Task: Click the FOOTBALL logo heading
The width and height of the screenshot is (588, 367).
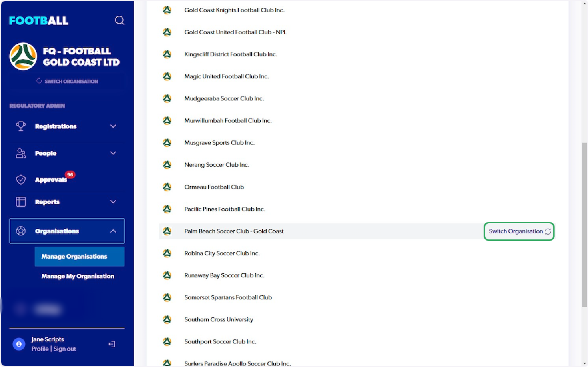Action: point(38,21)
